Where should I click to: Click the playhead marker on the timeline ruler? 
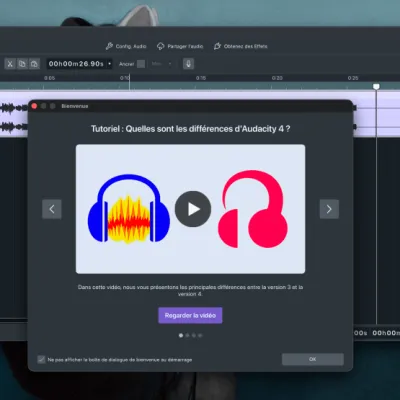pyautogui.click(x=376, y=87)
